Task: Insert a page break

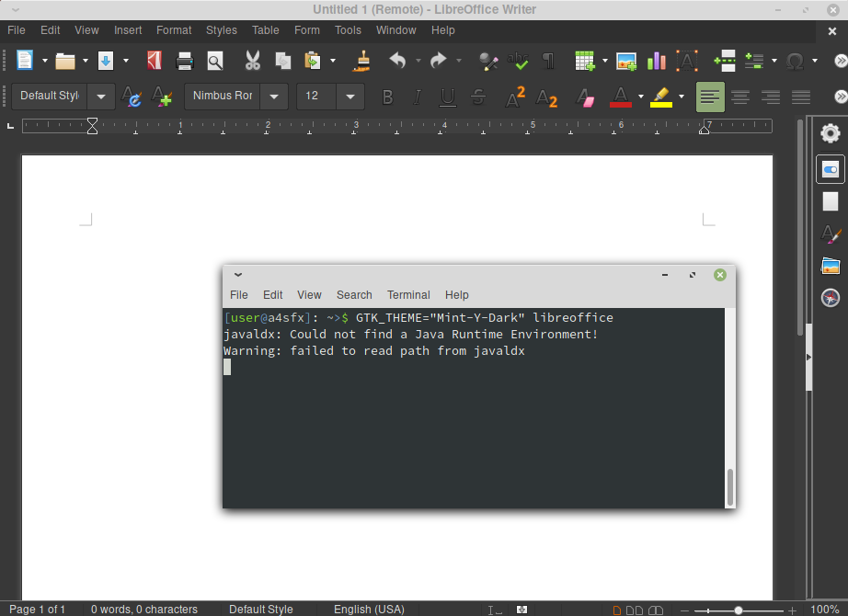Action: pos(725,61)
